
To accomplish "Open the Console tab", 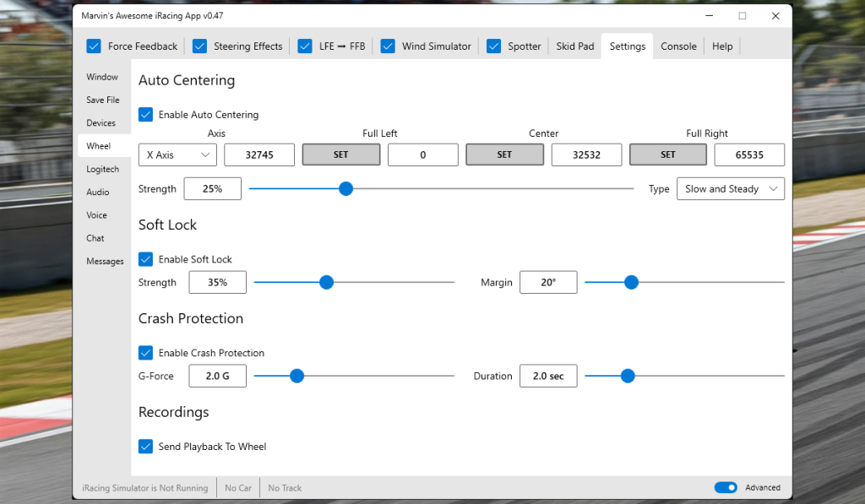I will click(x=678, y=46).
